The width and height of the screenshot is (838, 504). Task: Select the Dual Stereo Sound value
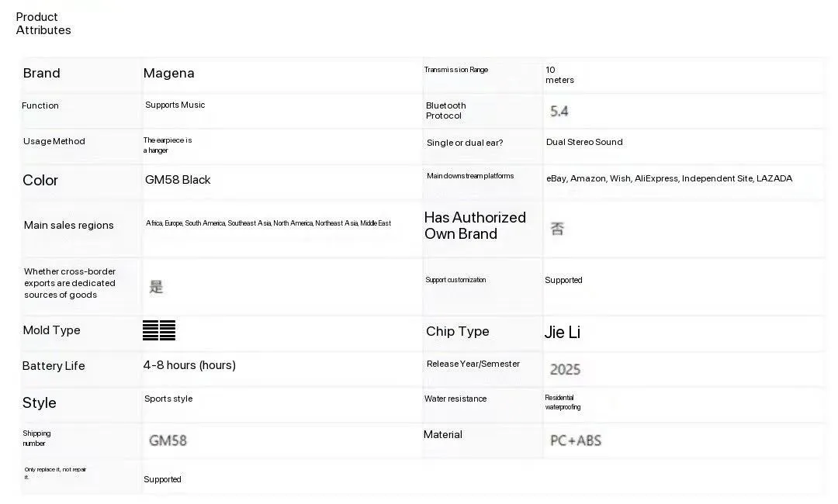tap(584, 143)
